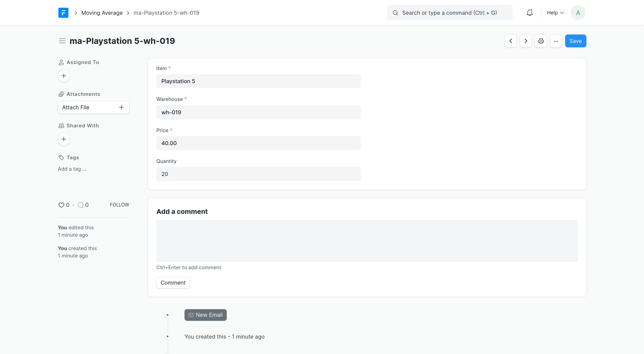Open the Frappe home logo
This screenshot has height=354, width=644.
pos(63,13)
